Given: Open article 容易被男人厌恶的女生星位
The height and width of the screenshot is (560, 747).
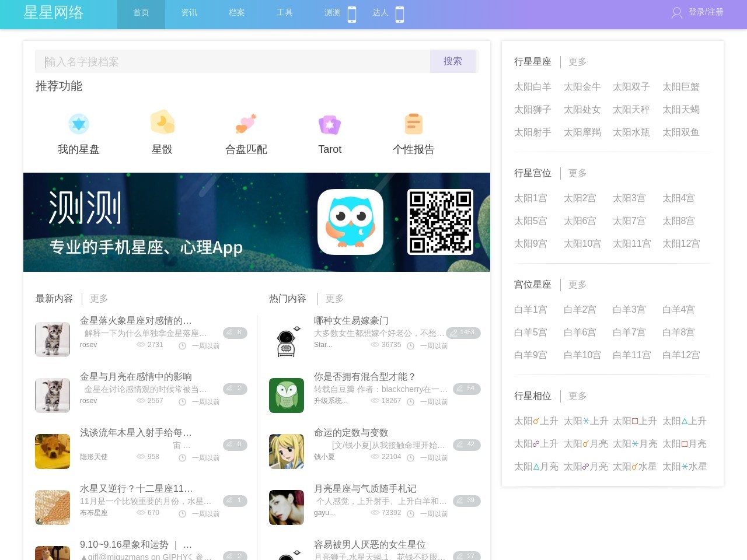Looking at the screenshot, I should (x=370, y=545).
